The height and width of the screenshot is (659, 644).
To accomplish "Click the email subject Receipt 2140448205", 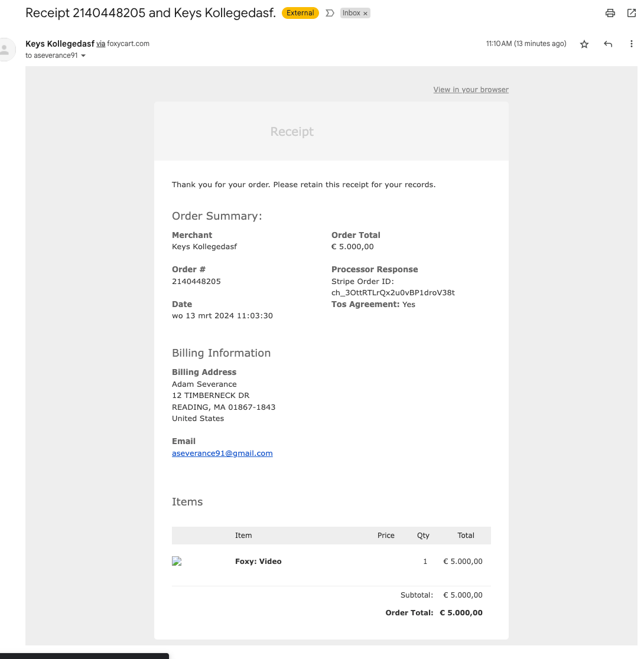I will [x=151, y=13].
